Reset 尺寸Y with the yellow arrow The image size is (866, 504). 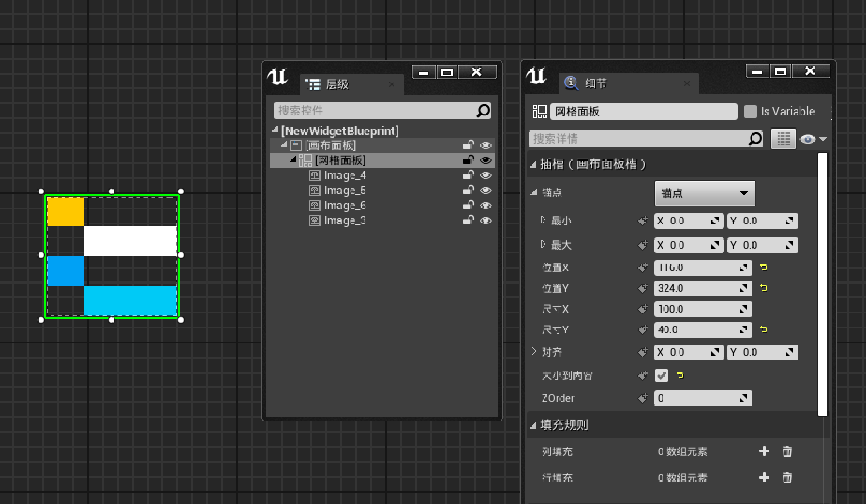[x=763, y=329]
